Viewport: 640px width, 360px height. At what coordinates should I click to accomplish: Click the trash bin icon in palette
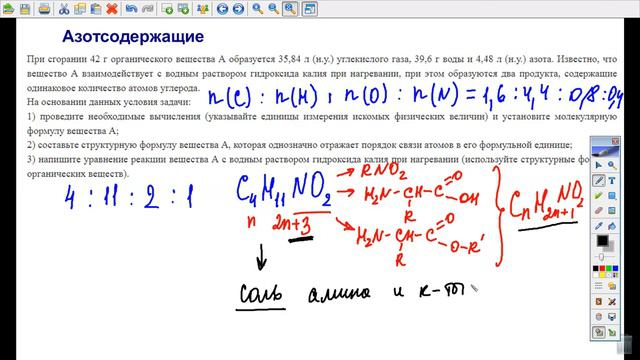click(x=598, y=317)
